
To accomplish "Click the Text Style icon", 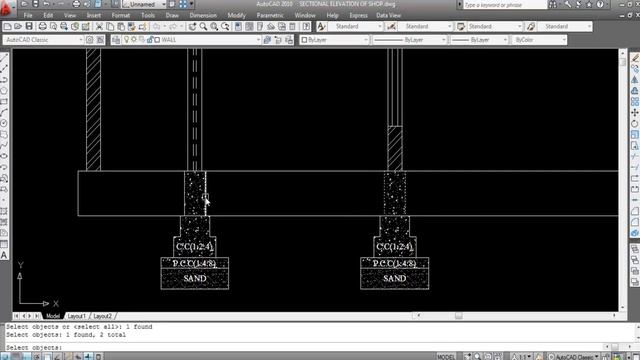I will click(322, 27).
